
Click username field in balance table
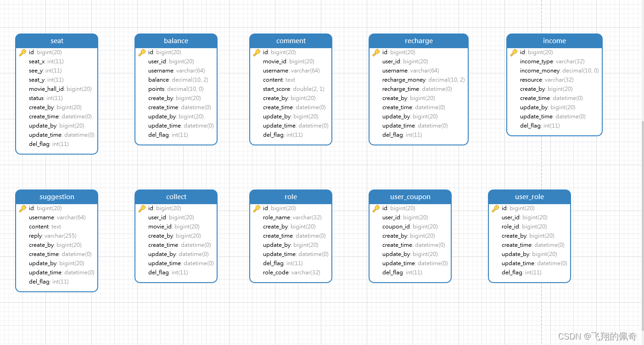[177, 71]
